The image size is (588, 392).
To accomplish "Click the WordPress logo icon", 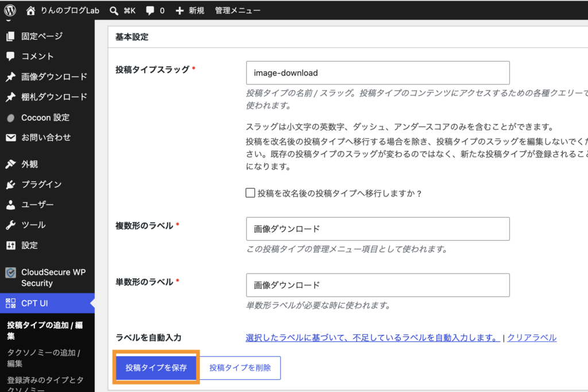I will click(10, 10).
